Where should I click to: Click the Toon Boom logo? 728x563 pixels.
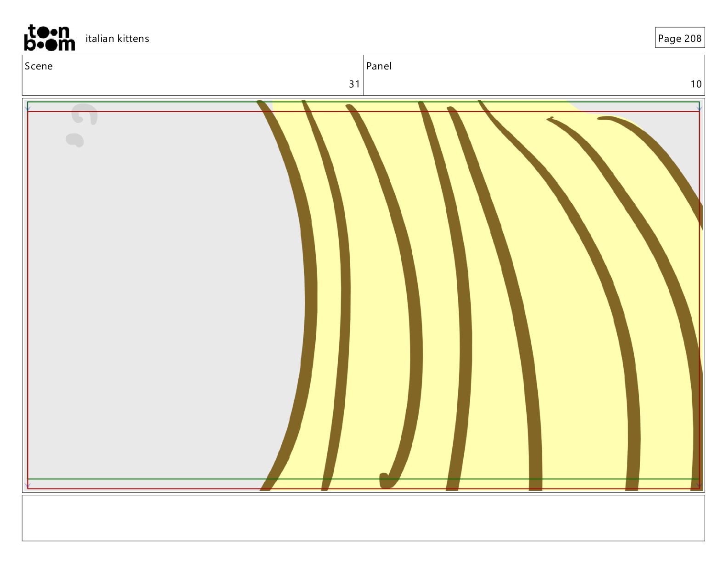coord(50,38)
